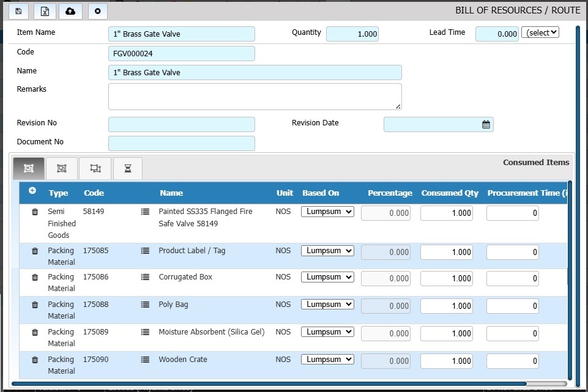Image resolution: width=588 pixels, height=392 pixels.
Task: Click the cloud upload icon
Action: tap(70, 10)
